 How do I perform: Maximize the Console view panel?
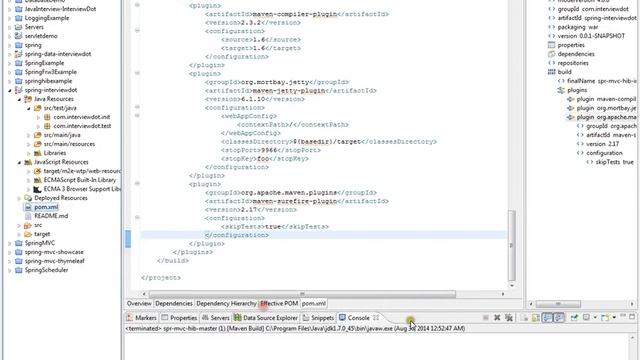coord(632,317)
